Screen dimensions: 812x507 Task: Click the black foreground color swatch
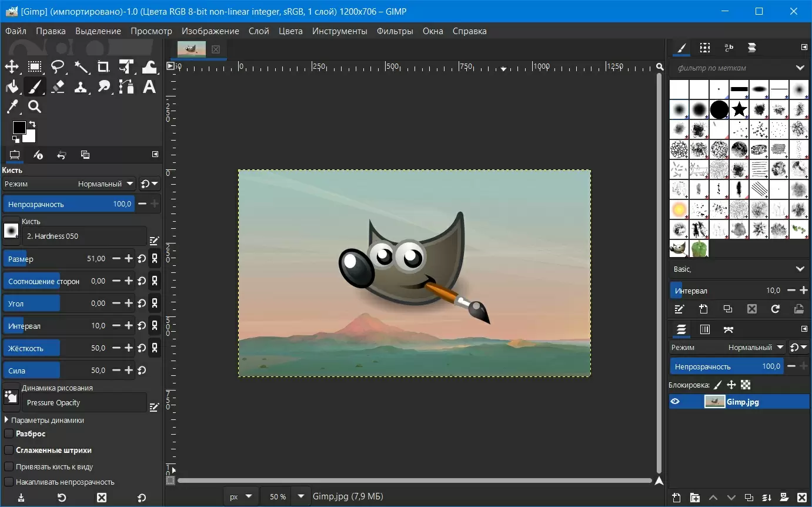[19, 128]
